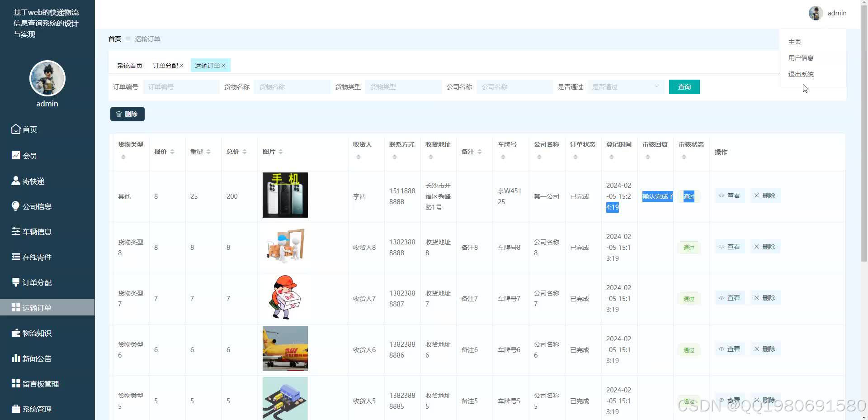This screenshot has width=868, height=420.
Task: Delete the order for 收货人8
Action: click(x=765, y=247)
